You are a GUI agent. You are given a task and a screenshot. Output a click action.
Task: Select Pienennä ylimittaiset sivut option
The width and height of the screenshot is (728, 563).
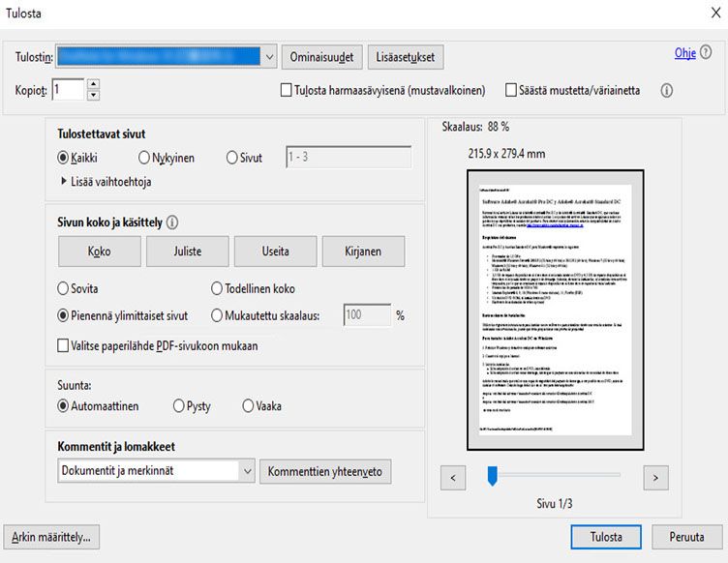(63, 315)
